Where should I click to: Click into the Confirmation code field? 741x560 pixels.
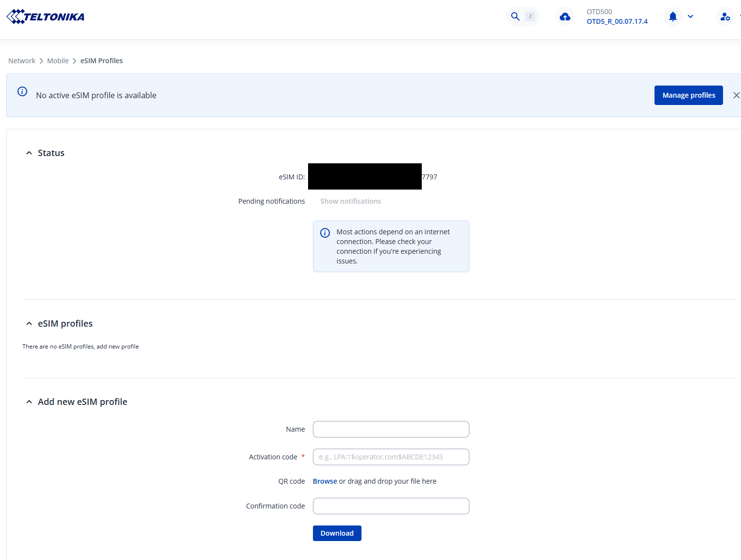pyautogui.click(x=391, y=506)
